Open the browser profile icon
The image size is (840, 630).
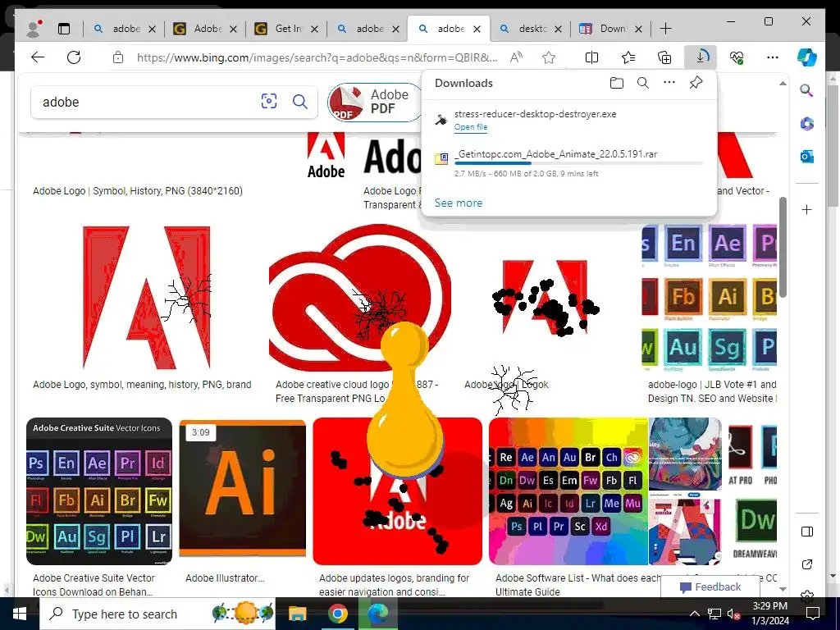pyautogui.click(x=34, y=29)
